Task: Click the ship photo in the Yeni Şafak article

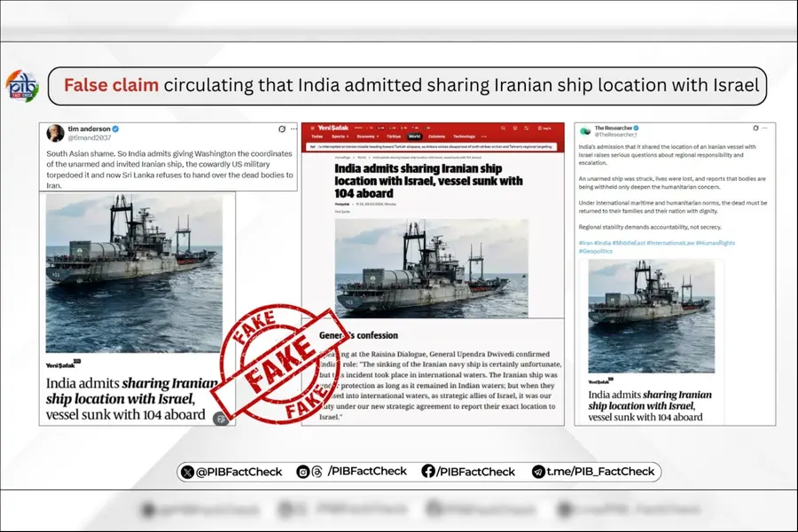Action: pos(432,269)
